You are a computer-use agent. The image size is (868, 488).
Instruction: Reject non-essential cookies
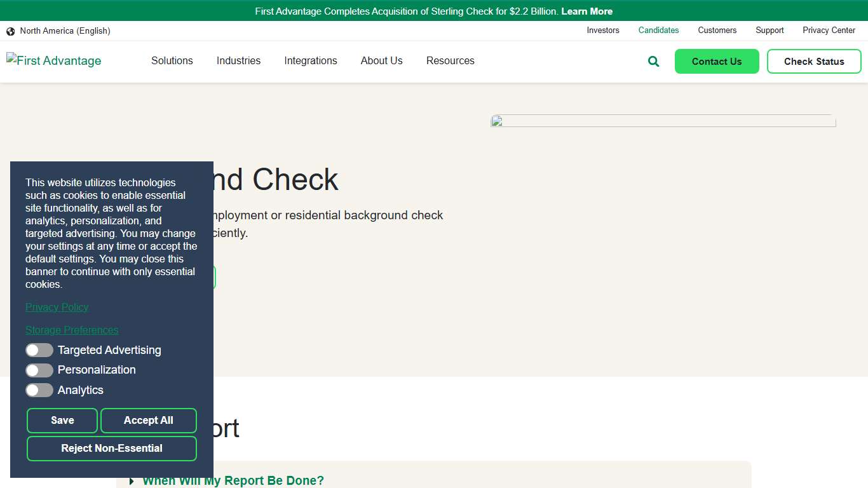click(x=111, y=448)
